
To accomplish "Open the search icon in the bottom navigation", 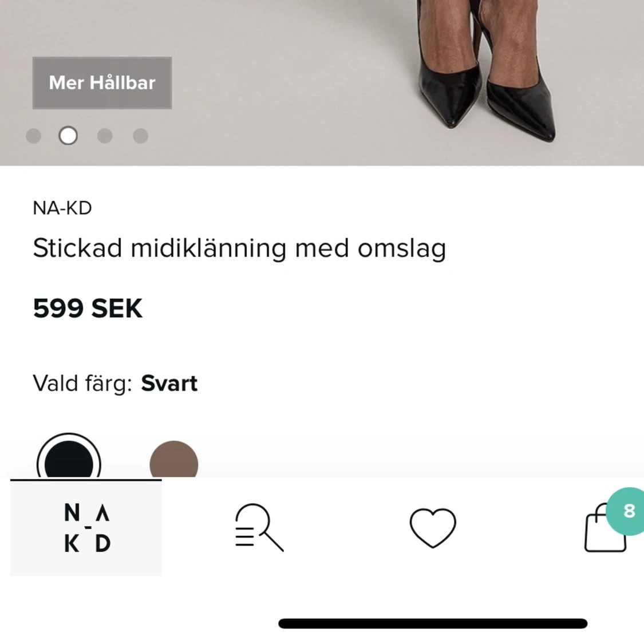I will pos(258,528).
